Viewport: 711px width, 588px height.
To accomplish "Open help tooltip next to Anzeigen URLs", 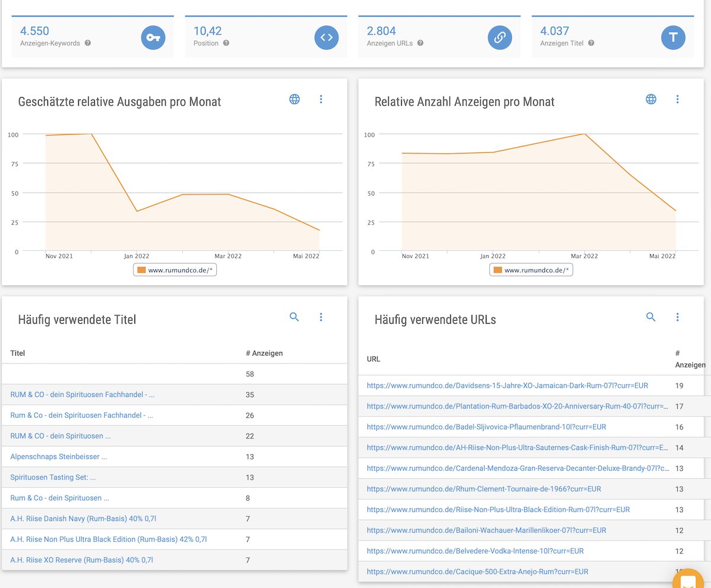I will pyautogui.click(x=420, y=43).
